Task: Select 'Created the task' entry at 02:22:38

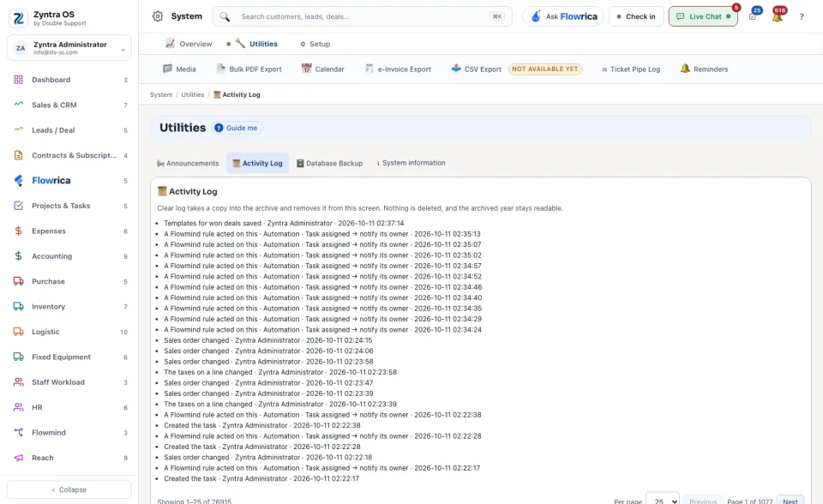Action: [x=262, y=425]
